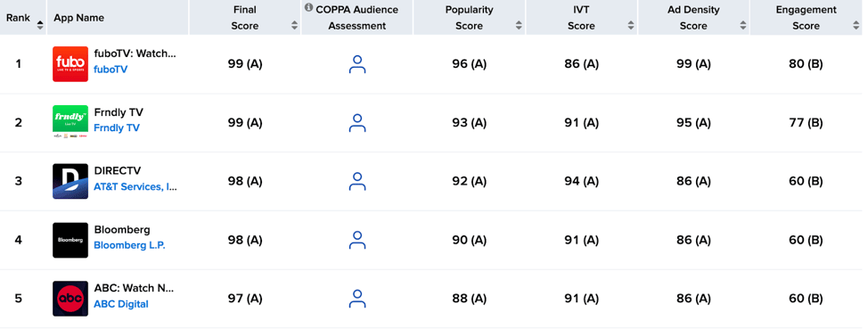The image size is (868, 329).
Task: Click fuboTV's COPPA audience person icon
Action: (357, 64)
